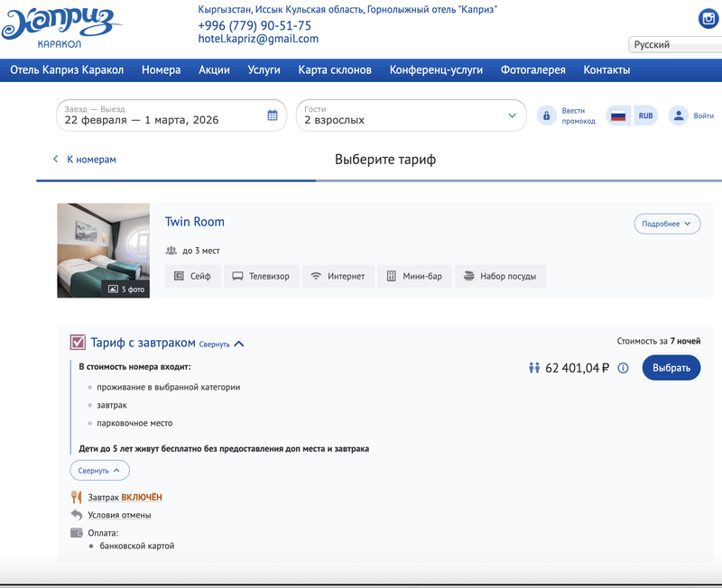
Task: Open the Номера menu item
Action: [161, 69]
